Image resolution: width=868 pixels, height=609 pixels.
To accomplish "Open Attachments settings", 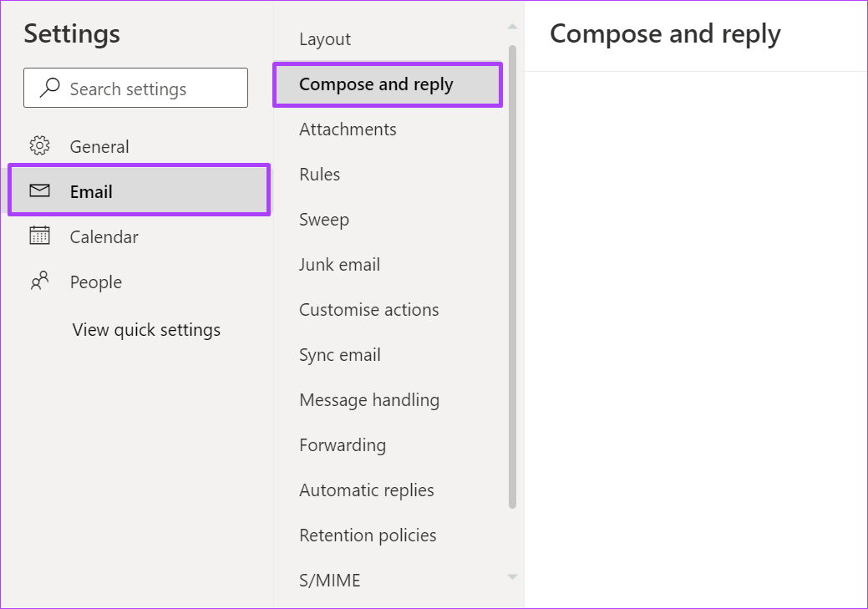I will point(388,129).
